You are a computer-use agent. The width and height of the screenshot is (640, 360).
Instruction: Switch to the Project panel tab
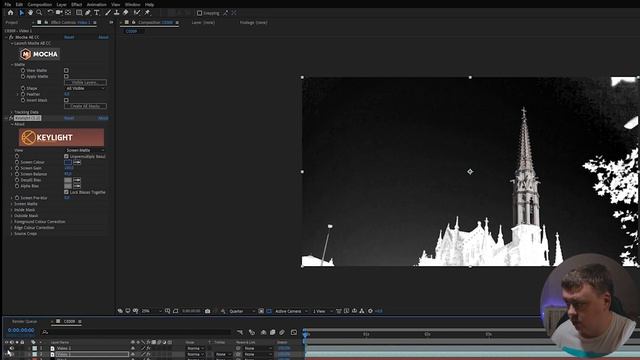12,22
